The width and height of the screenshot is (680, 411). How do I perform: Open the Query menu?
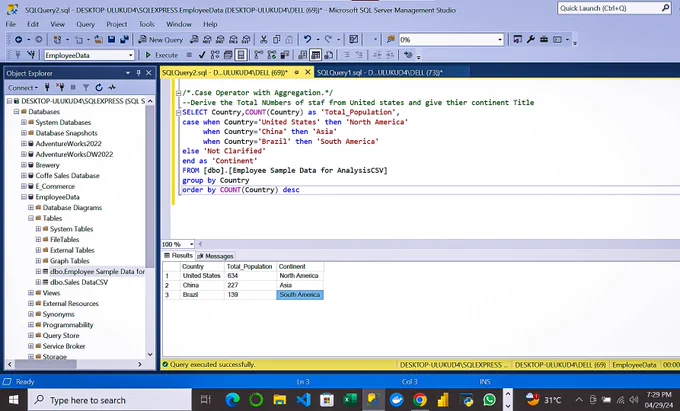(85, 24)
